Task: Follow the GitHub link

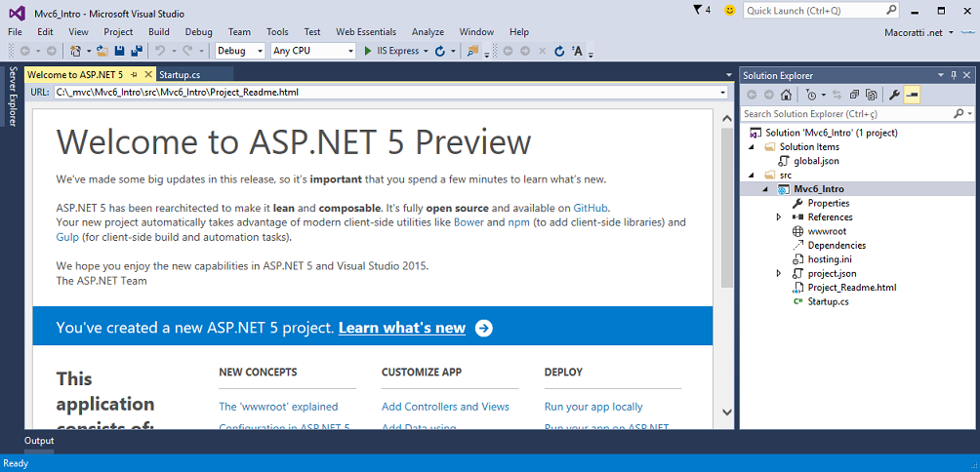Action: (591, 208)
